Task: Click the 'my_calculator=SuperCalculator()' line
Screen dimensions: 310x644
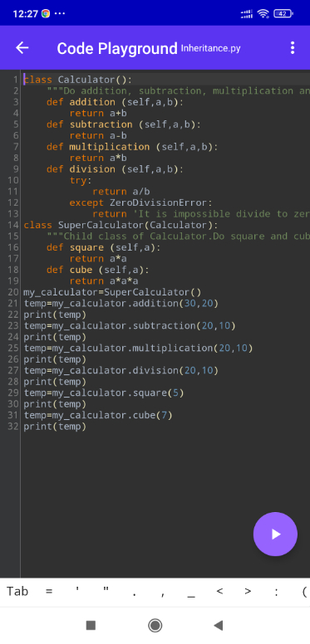Action: click(112, 292)
